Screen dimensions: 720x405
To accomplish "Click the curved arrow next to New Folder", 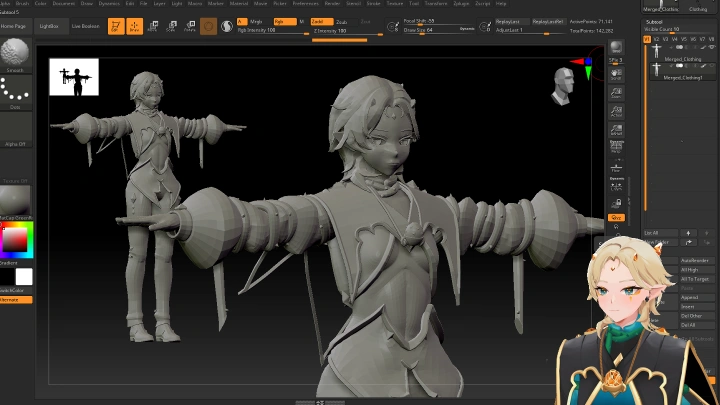I will (688, 242).
